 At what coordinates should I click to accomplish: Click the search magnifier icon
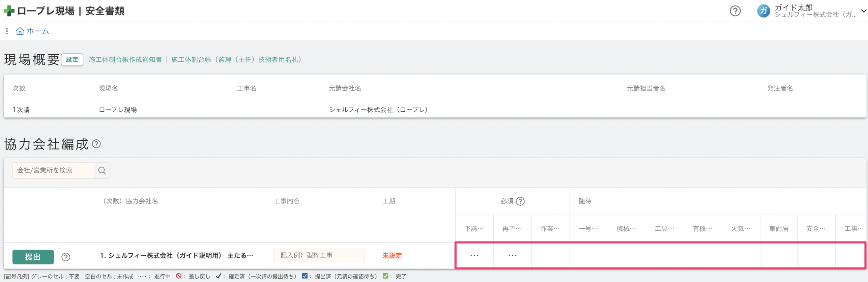click(102, 170)
